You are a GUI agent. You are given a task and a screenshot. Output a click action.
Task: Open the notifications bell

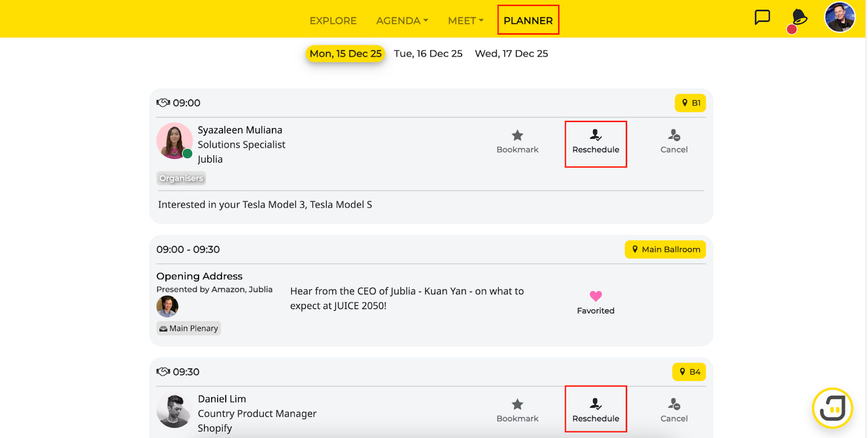(x=799, y=18)
